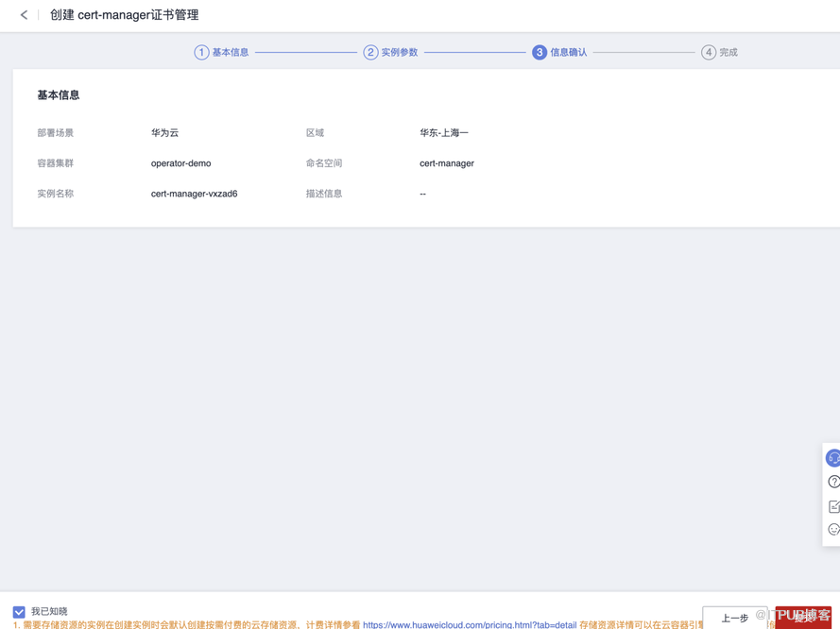Jump to step 2 实例参数
The height and width of the screenshot is (629, 840).
point(391,53)
